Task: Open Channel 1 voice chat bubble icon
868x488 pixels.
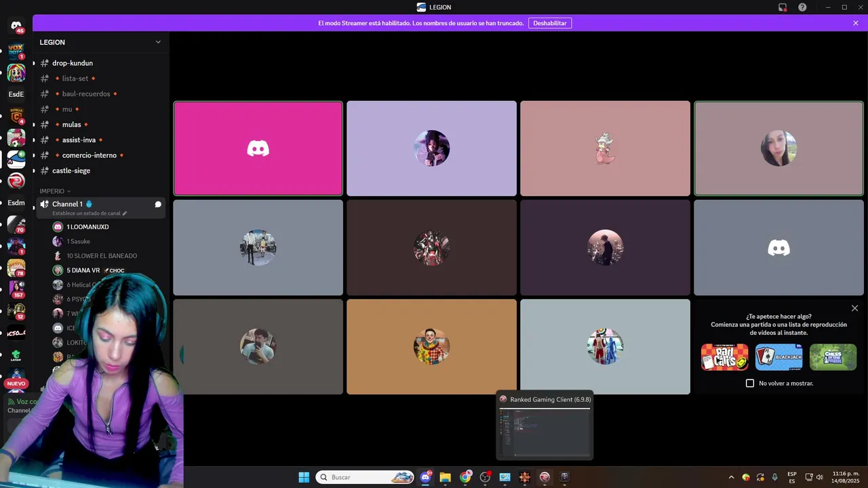Action: coord(158,204)
